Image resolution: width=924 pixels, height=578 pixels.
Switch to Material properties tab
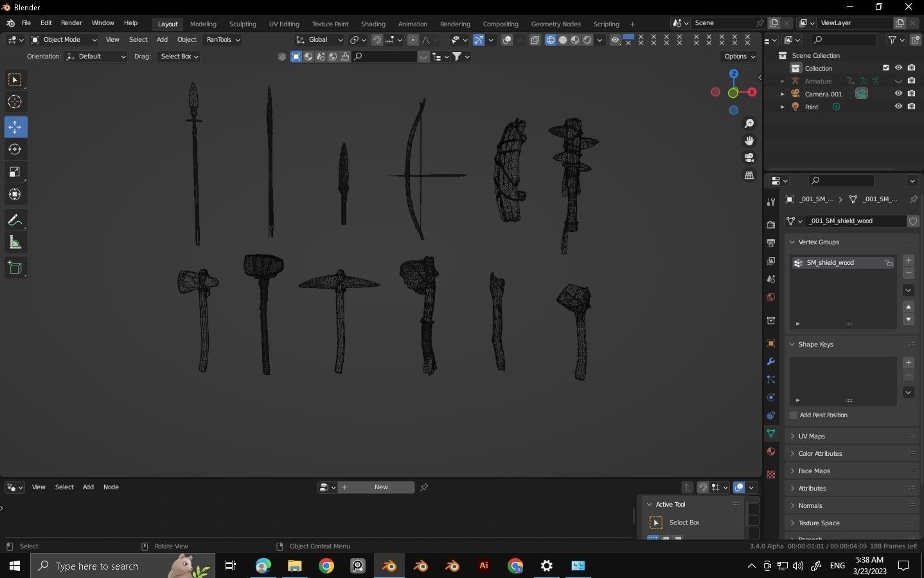tap(770, 451)
